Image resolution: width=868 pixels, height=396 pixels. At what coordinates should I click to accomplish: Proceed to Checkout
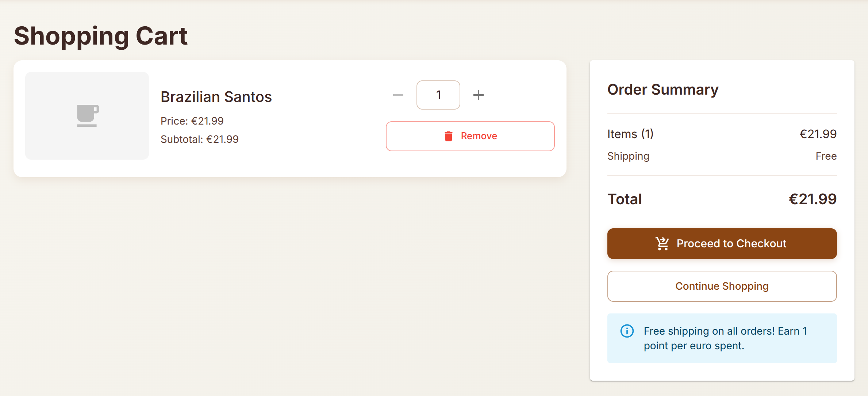tap(722, 244)
